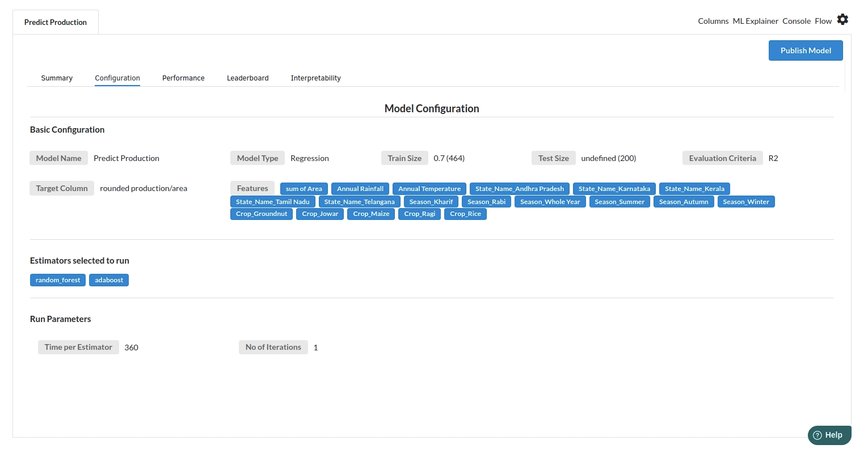Open ML Explainer from top menu

pyautogui.click(x=755, y=21)
